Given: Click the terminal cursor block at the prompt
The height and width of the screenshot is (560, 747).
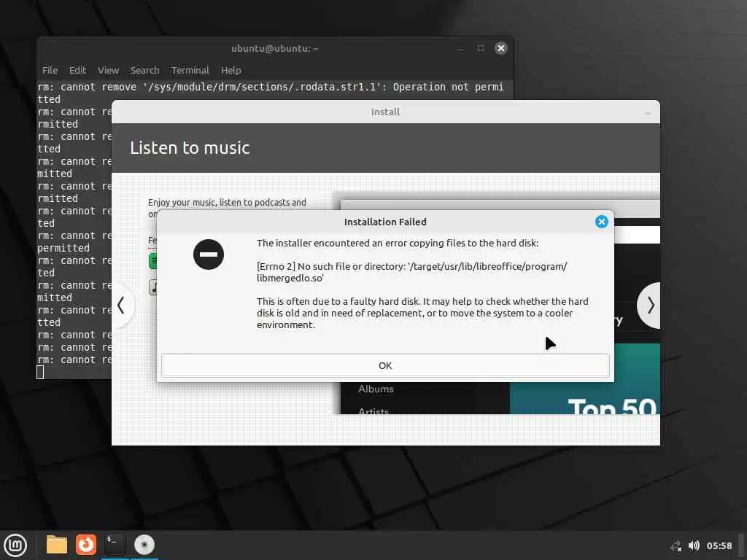Looking at the screenshot, I should 41,373.
